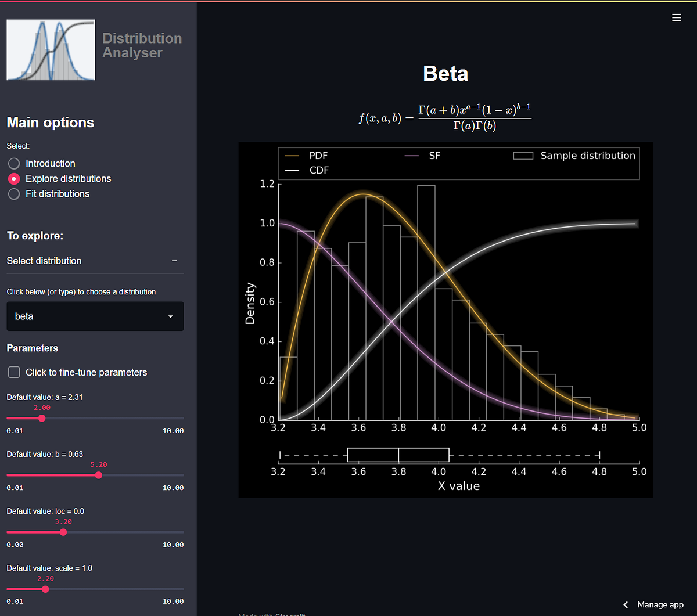
Task: Switch to Fit distributions mode
Action: click(x=13, y=193)
